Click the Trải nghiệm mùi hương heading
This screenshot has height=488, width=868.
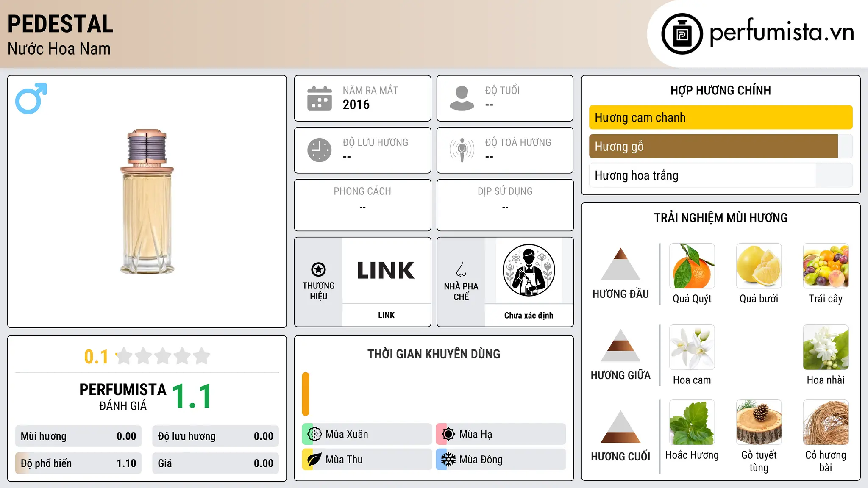point(721,218)
